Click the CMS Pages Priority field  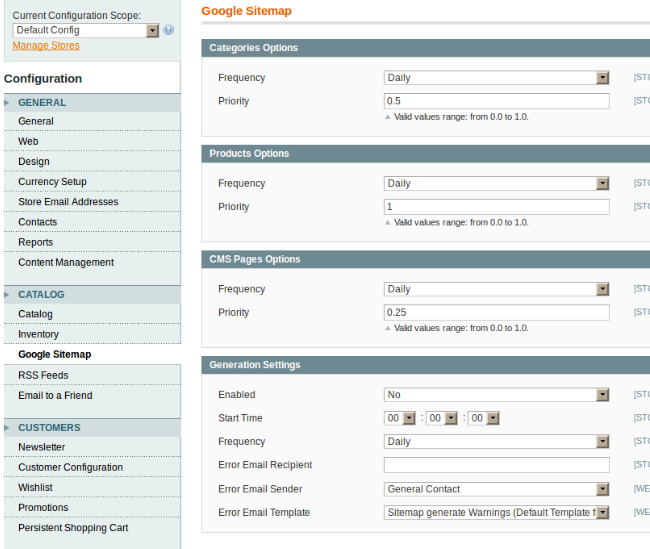click(497, 313)
